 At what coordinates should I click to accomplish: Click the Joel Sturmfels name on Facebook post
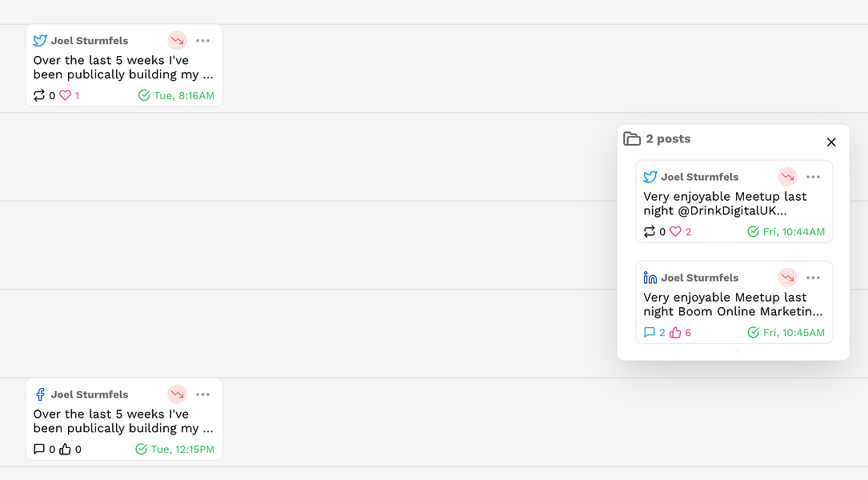[x=90, y=394]
